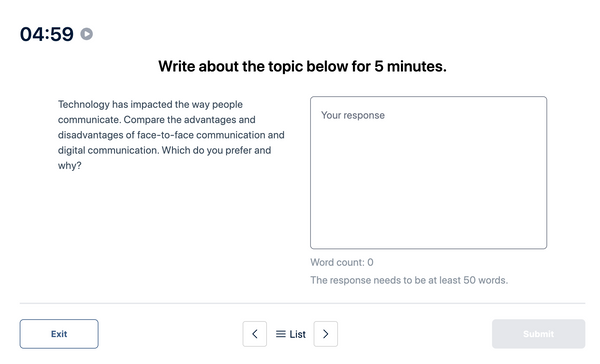Click the heading Write about the topic below

click(x=302, y=66)
